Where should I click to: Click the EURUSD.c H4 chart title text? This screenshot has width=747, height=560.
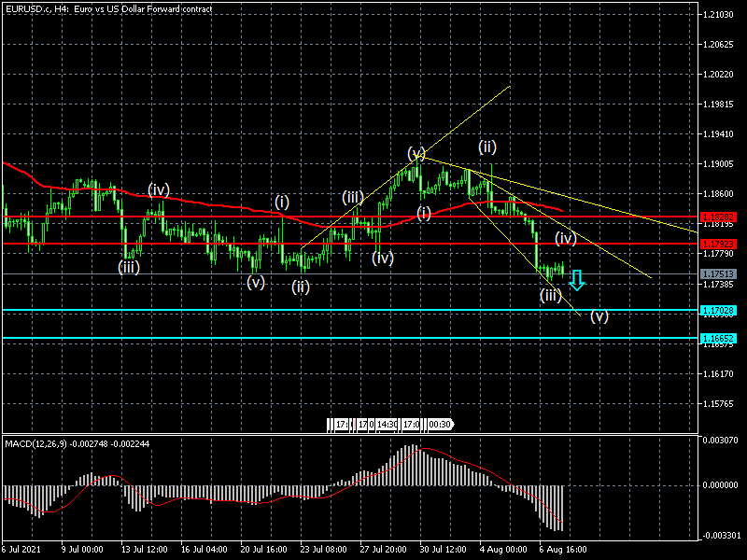pyautogui.click(x=107, y=8)
